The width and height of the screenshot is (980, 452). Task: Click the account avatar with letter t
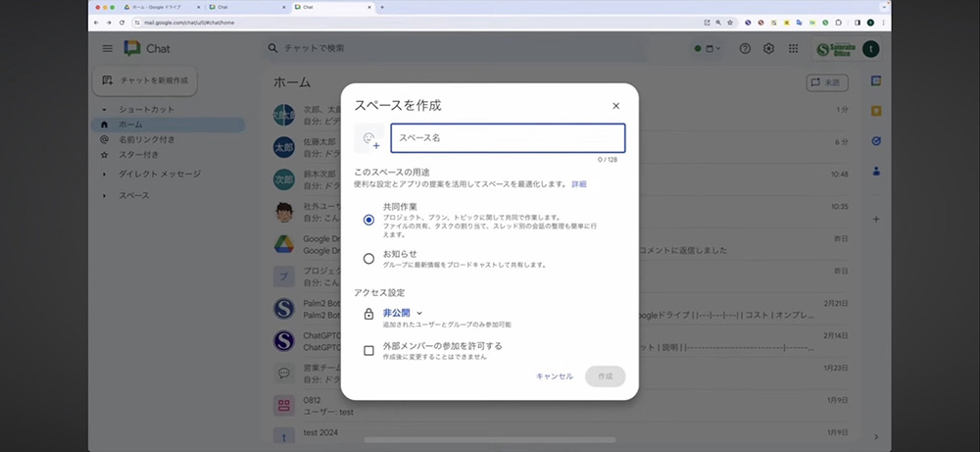coord(870,49)
